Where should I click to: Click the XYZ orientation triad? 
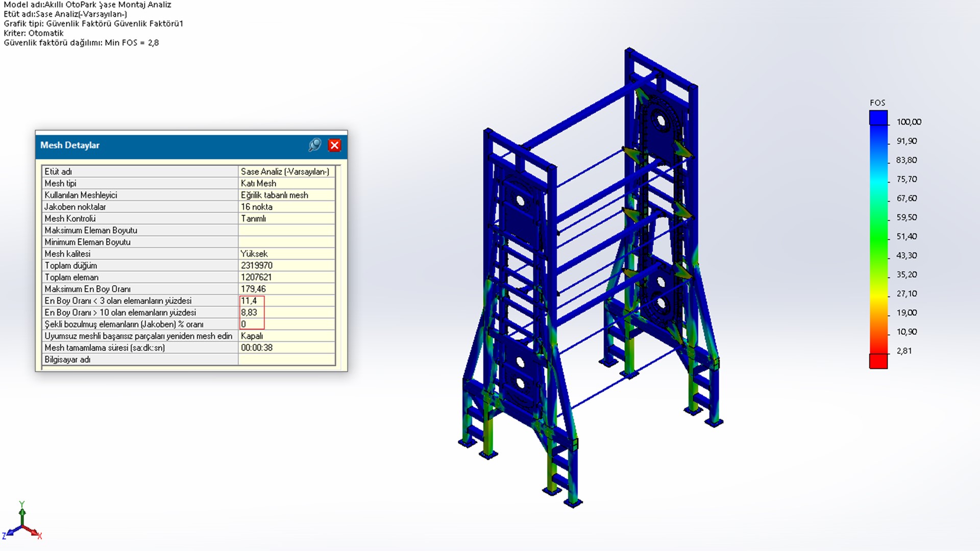point(22,525)
